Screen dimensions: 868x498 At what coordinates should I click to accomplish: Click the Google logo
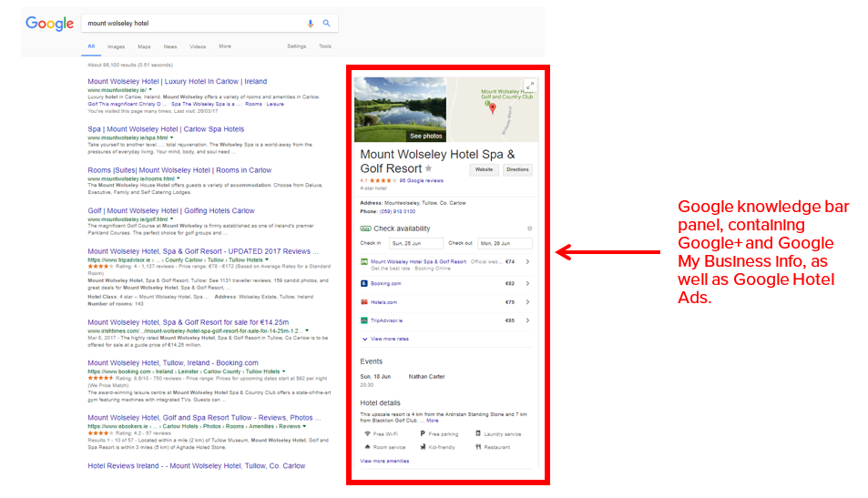(x=50, y=24)
